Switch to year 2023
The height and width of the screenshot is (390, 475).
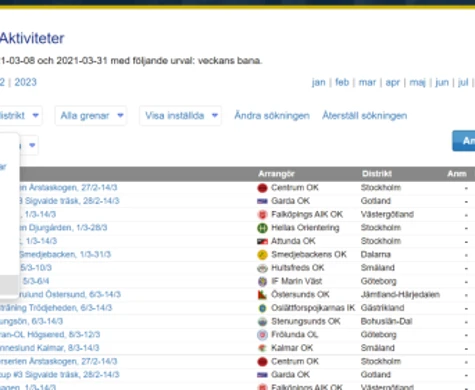point(25,82)
